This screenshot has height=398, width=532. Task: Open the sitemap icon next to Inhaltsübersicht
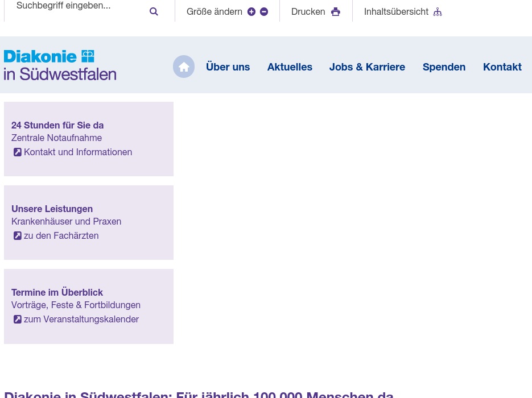(437, 11)
